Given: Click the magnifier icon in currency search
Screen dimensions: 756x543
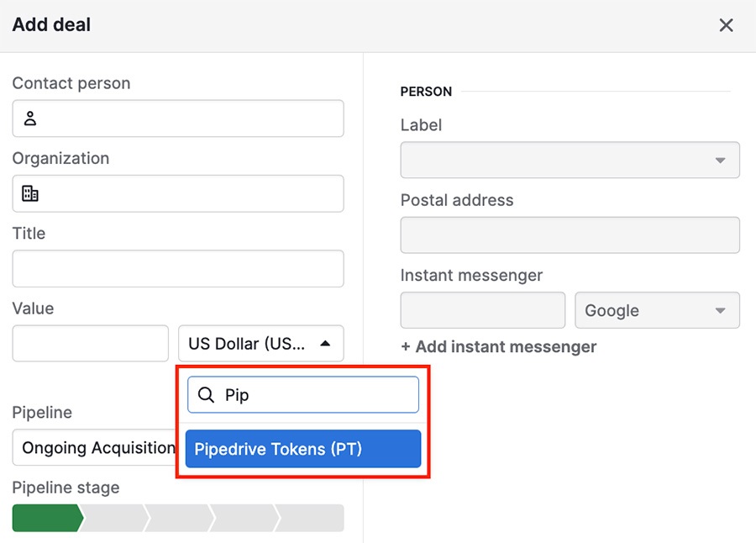Looking at the screenshot, I should tap(206, 395).
